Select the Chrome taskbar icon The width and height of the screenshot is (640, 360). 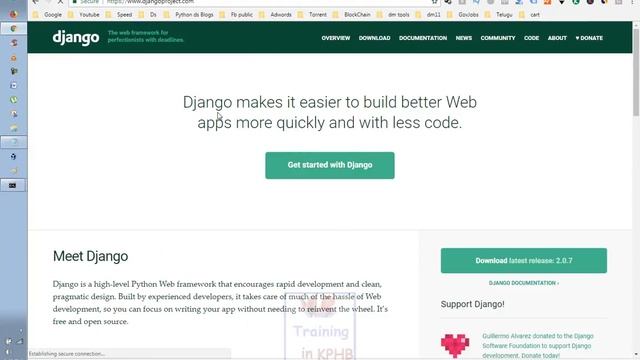(x=13, y=29)
